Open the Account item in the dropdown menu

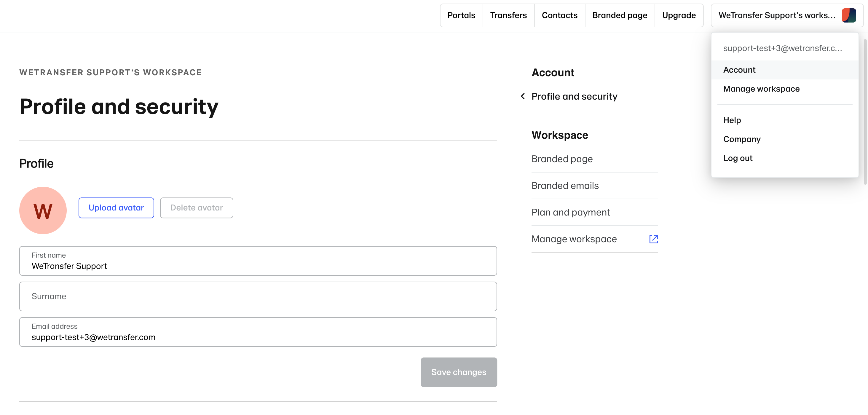739,70
